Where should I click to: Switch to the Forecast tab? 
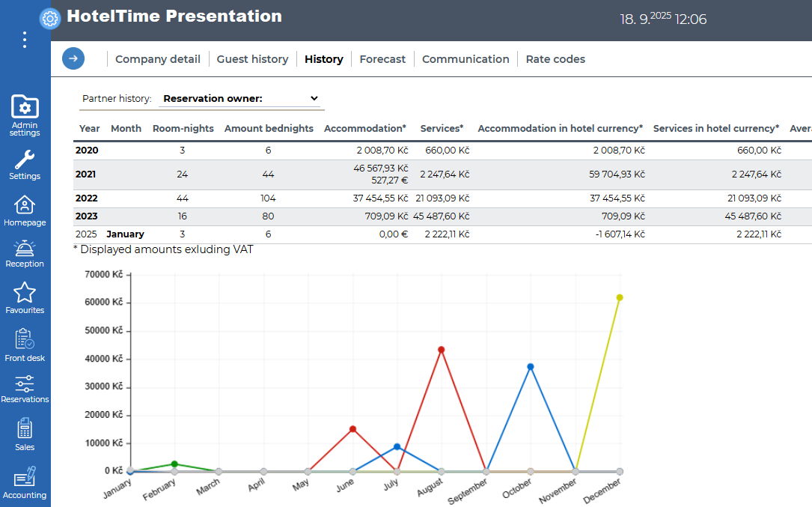(382, 59)
